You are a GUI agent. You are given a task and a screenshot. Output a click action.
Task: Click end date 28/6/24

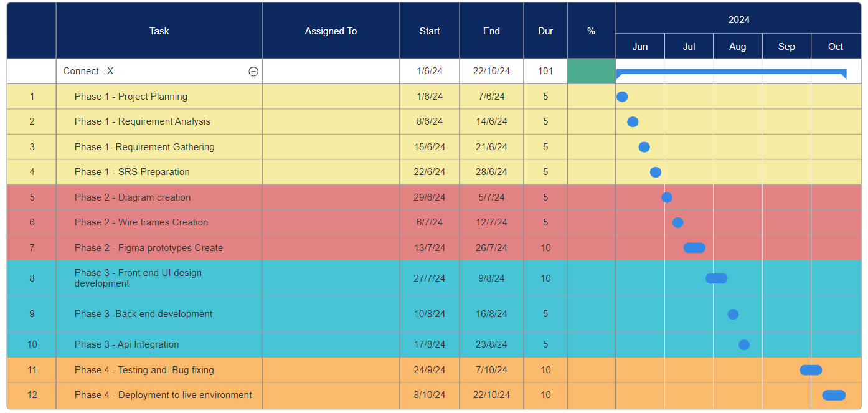(x=491, y=172)
